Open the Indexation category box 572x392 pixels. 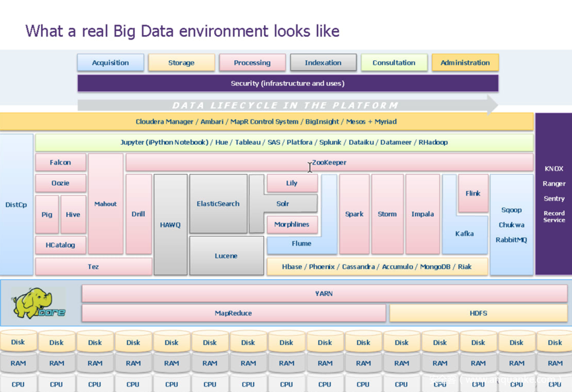(x=323, y=63)
